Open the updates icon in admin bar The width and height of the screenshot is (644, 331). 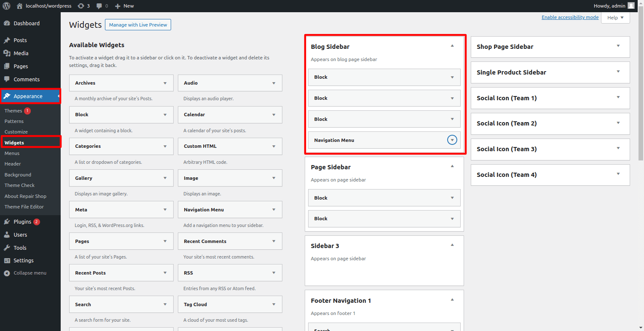click(81, 6)
